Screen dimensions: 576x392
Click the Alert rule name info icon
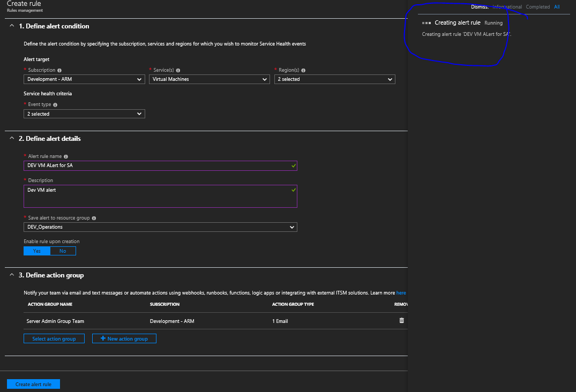(x=66, y=157)
